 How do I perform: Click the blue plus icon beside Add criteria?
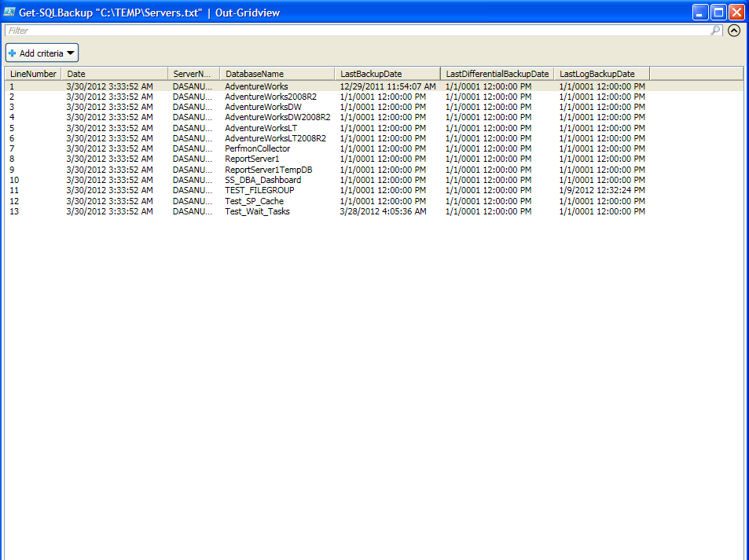click(13, 53)
